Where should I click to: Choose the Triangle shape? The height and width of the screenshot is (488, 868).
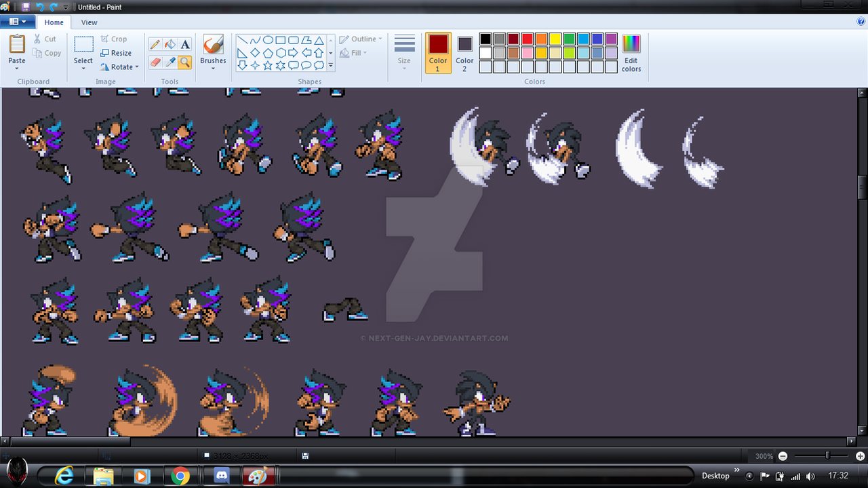pos(319,40)
